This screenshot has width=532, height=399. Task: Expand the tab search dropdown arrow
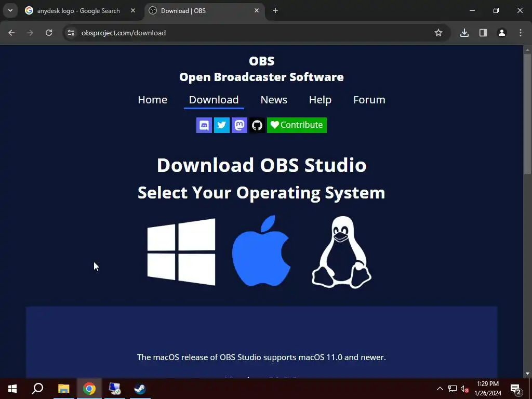[x=10, y=11]
